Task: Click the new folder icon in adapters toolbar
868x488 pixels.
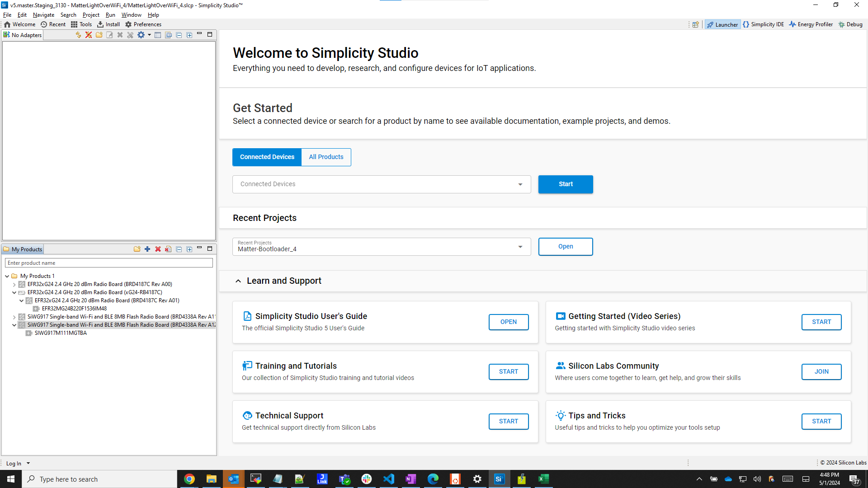Action: pos(99,35)
